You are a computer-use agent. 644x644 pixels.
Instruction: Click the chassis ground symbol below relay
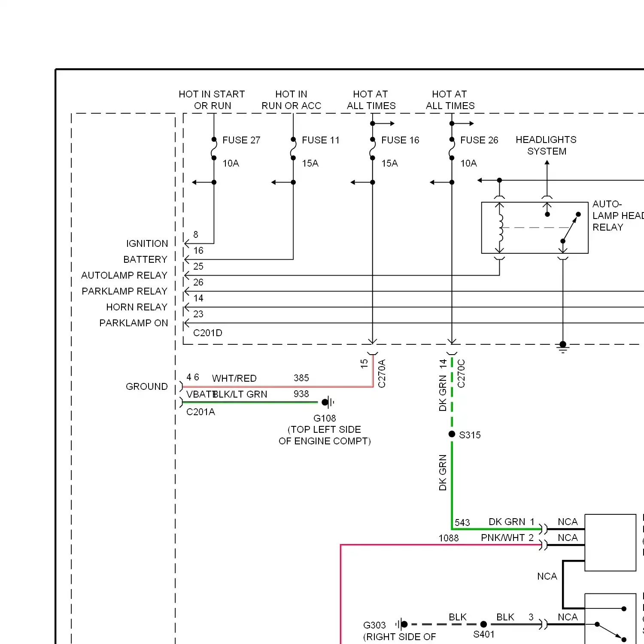tap(563, 347)
